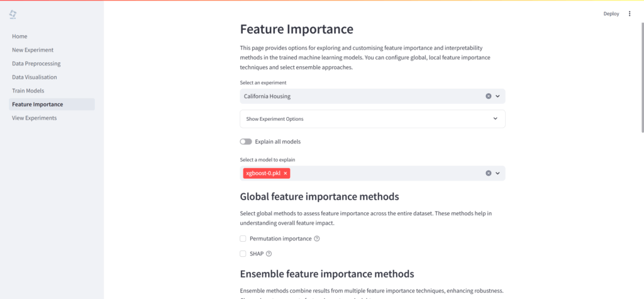Remove the xgboost-0.pkl model tag
Screen dimensions: 644x299
click(x=286, y=173)
